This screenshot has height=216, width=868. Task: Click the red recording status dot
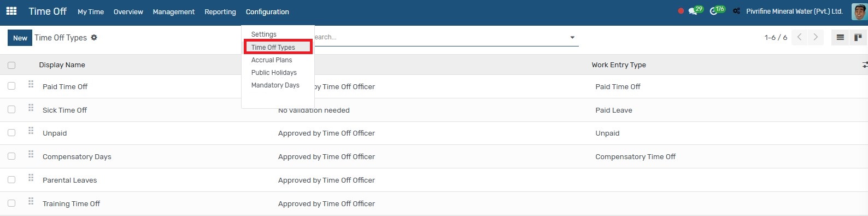click(x=681, y=11)
